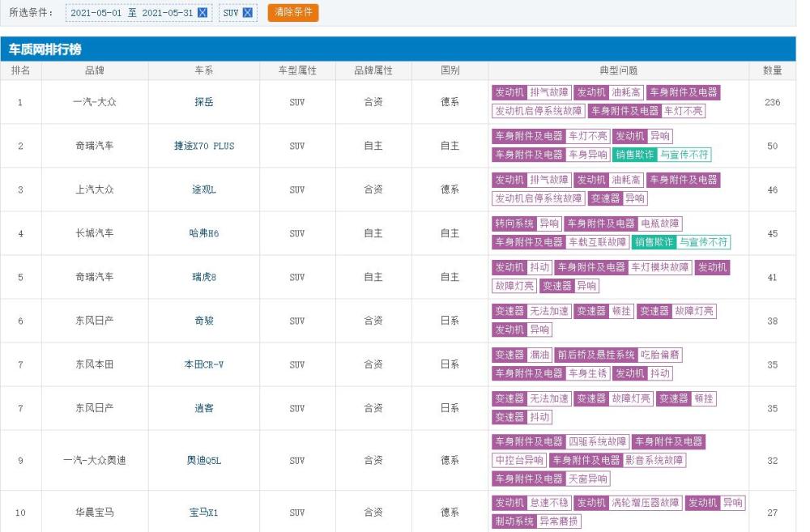Select 吃胎偏磨 tag in 本田CR-V row

click(x=619, y=355)
